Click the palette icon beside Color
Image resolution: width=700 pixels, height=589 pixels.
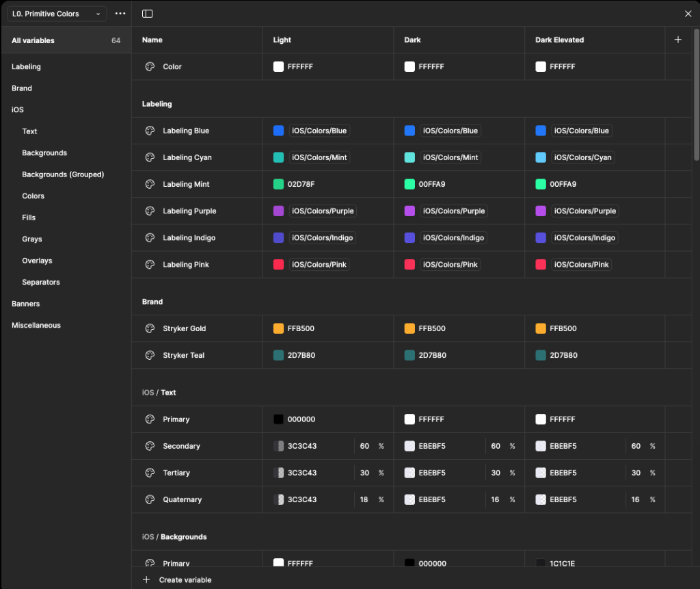pyautogui.click(x=150, y=66)
